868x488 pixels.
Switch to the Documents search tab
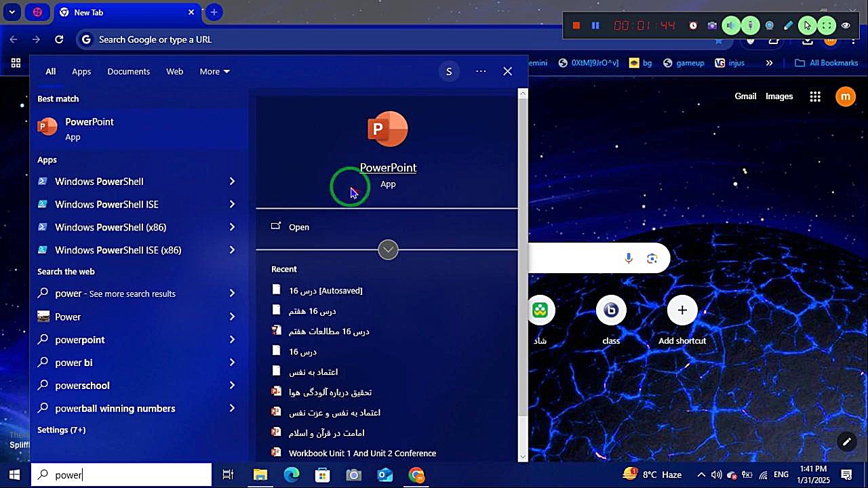tap(129, 71)
